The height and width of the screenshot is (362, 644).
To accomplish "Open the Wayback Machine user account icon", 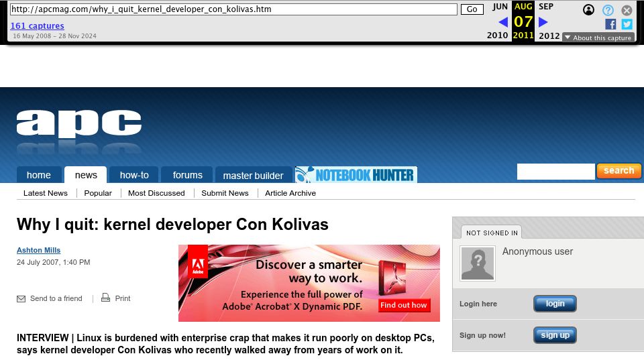I will click(588, 10).
